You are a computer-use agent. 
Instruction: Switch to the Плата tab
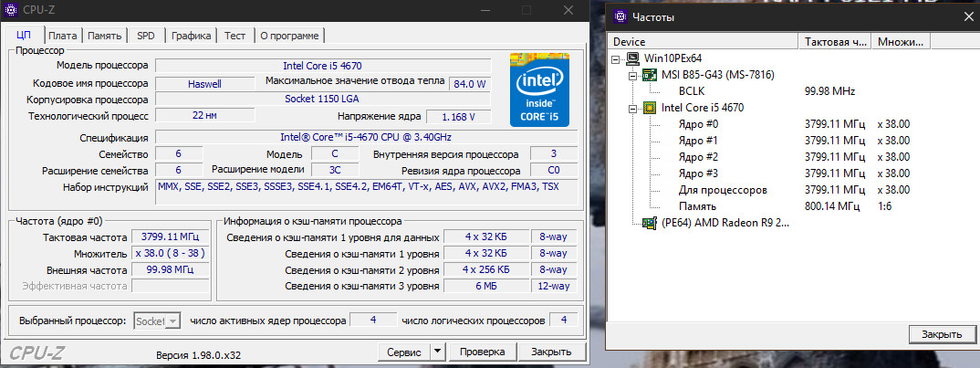pyautogui.click(x=62, y=36)
